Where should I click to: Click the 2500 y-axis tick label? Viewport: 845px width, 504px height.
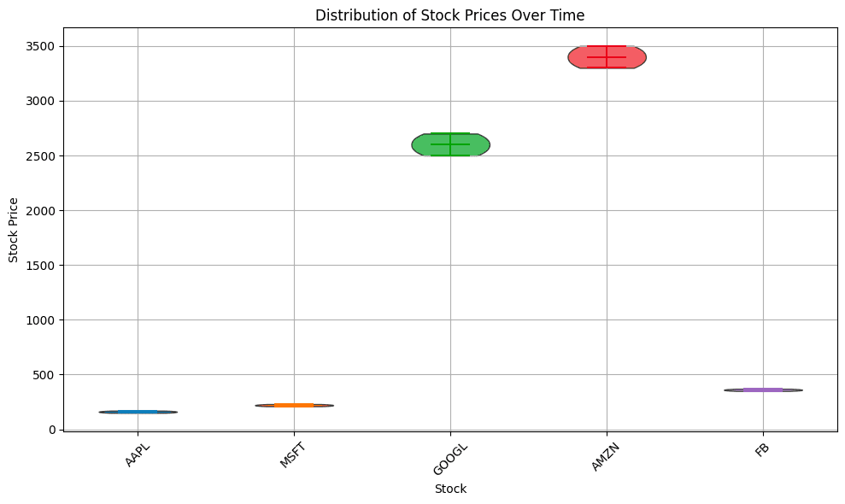click(42, 155)
